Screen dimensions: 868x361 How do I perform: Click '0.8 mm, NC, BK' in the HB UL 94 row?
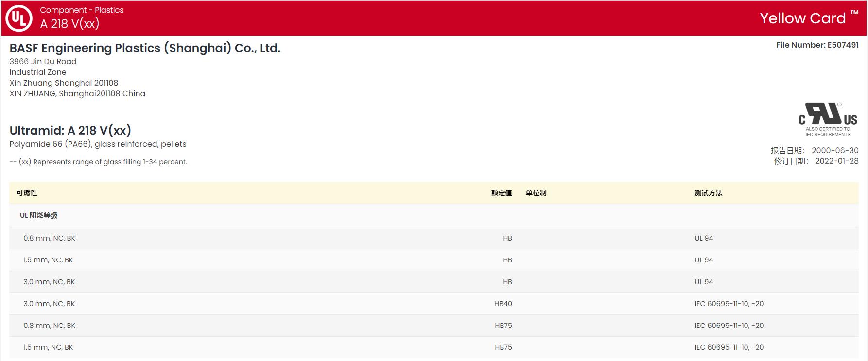tap(50, 238)
